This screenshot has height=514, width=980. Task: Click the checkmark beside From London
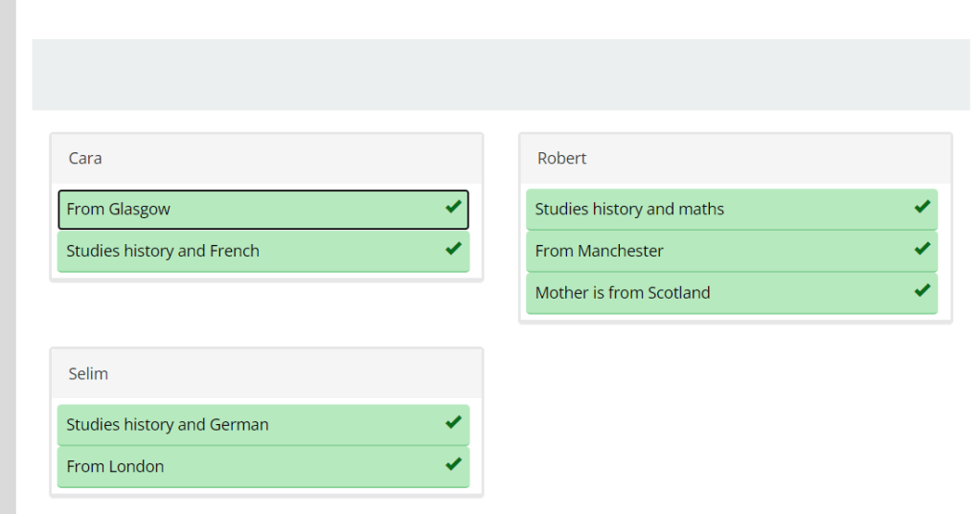click(453, 464)
